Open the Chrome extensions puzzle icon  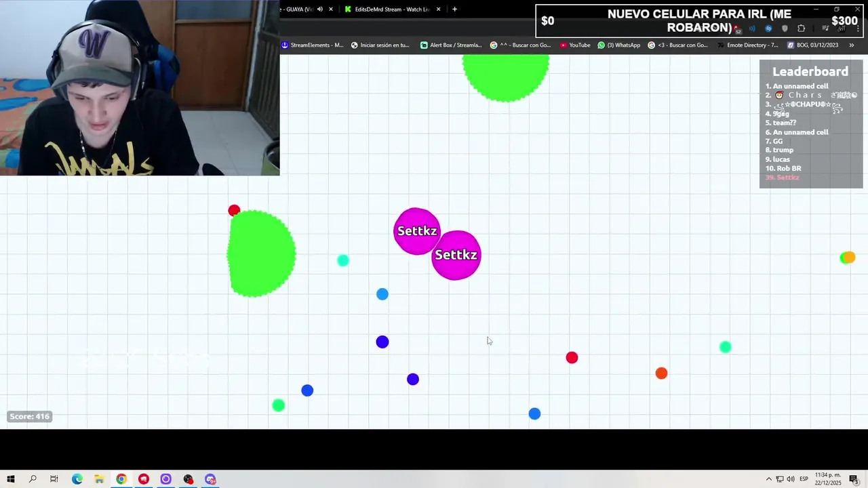click(801, 28)
